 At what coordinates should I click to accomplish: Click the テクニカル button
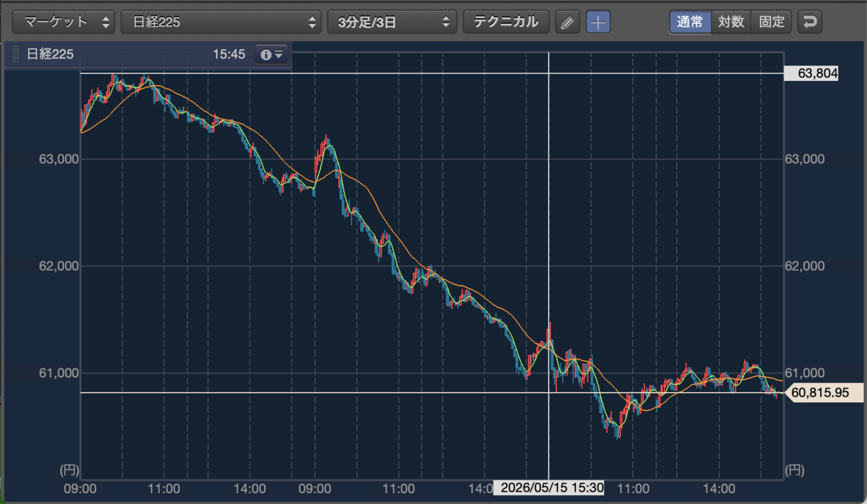point(506,22)
